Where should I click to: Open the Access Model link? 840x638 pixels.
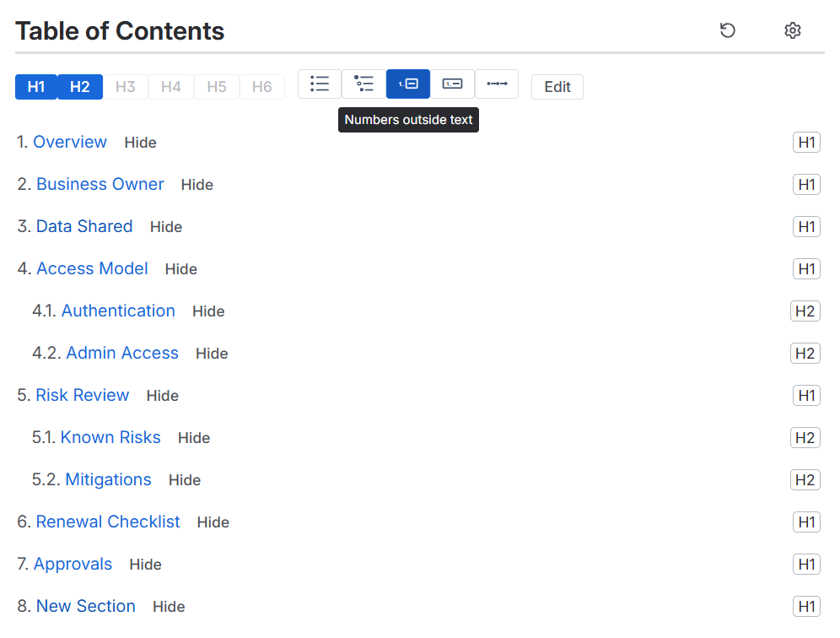pyautogui.click(x=92, y=268)
